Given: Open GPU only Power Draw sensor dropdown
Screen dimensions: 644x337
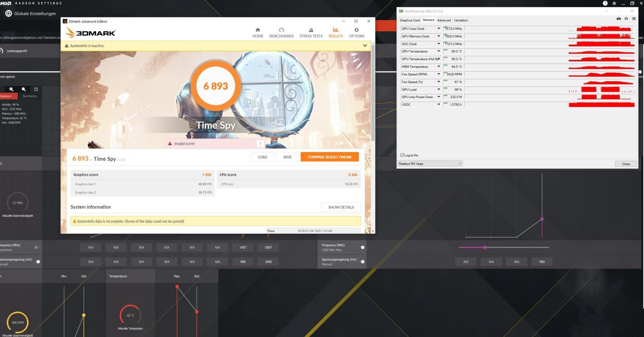Looking at the screenshot, I should tap(439, 97).
